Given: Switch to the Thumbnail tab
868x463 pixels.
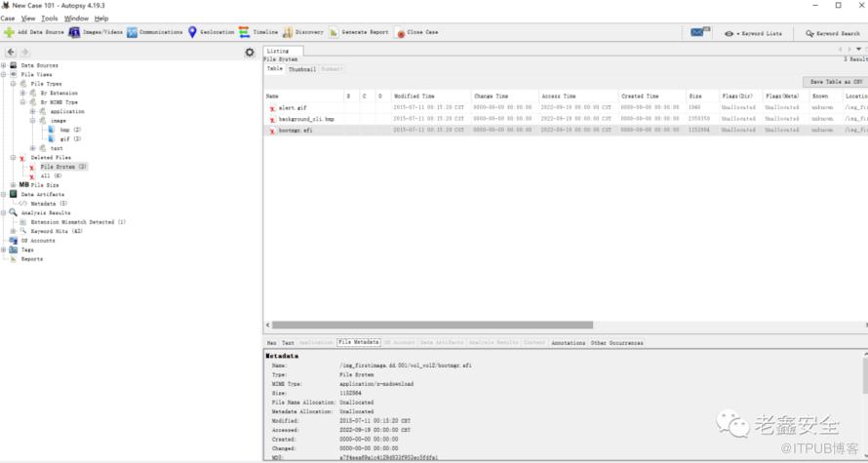Looking at the screenshot, I should pos(301,69).
